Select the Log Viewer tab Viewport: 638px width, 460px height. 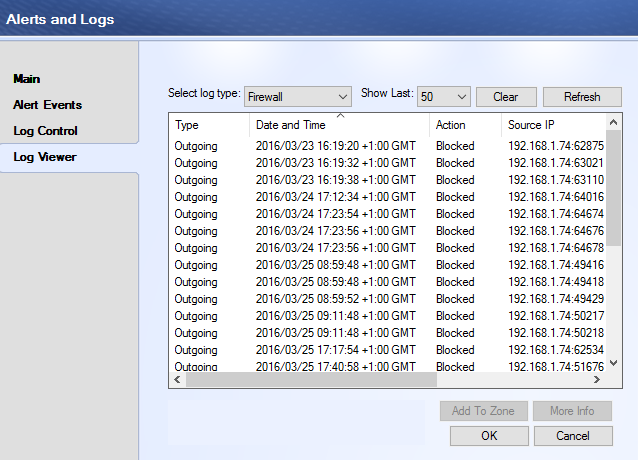44,157
